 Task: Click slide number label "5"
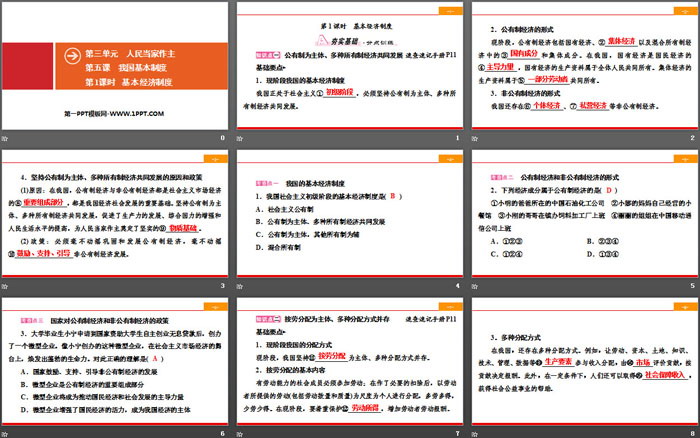pyautogui.click(x=692, y=286)
